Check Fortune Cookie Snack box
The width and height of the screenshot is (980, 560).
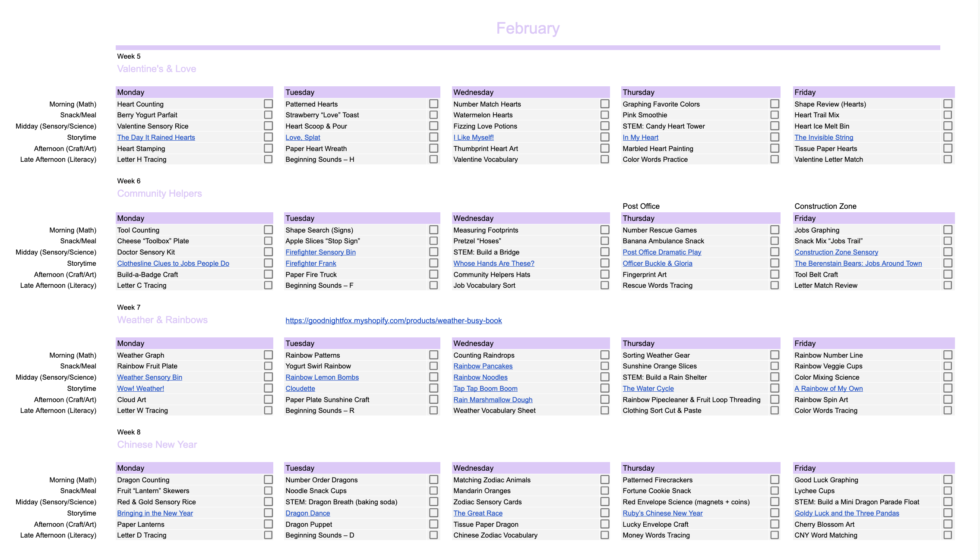[x=775, y=491]
